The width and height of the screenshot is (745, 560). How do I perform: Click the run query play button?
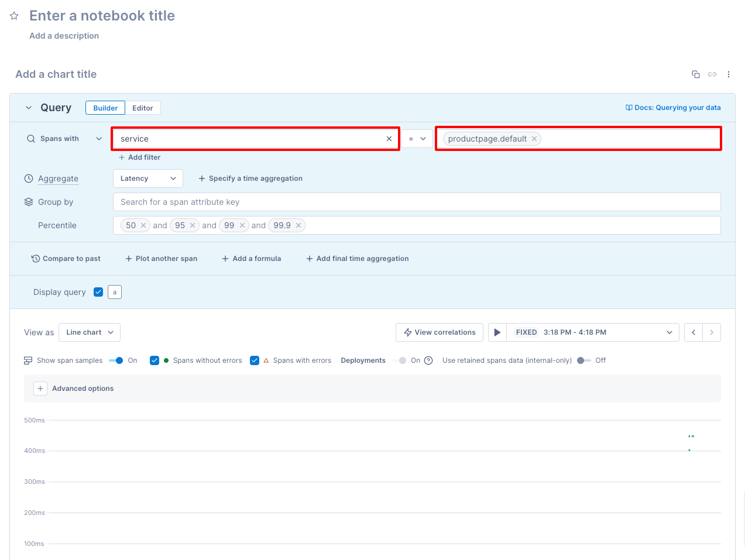(497, 332)
